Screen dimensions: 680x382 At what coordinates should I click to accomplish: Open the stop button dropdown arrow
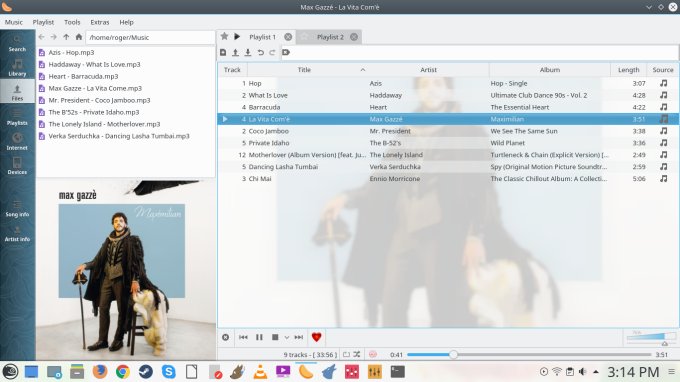point(287,337)
